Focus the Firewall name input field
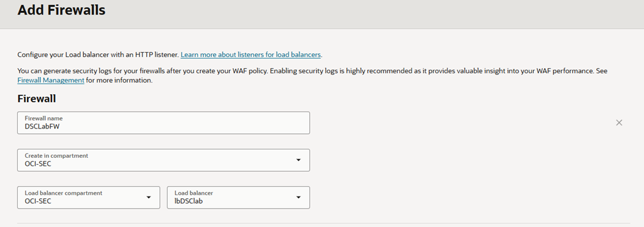The image size is (644, 227). [x=163, y=123]
